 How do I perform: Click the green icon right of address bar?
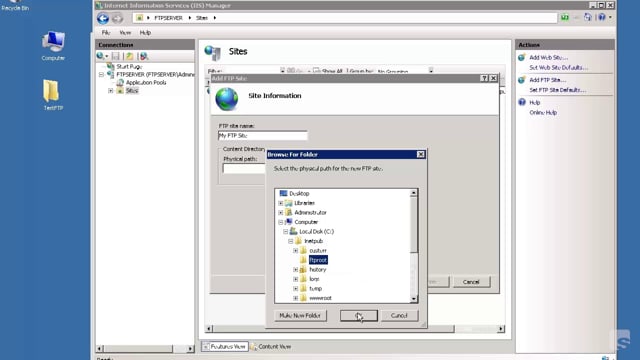(564, 17)
